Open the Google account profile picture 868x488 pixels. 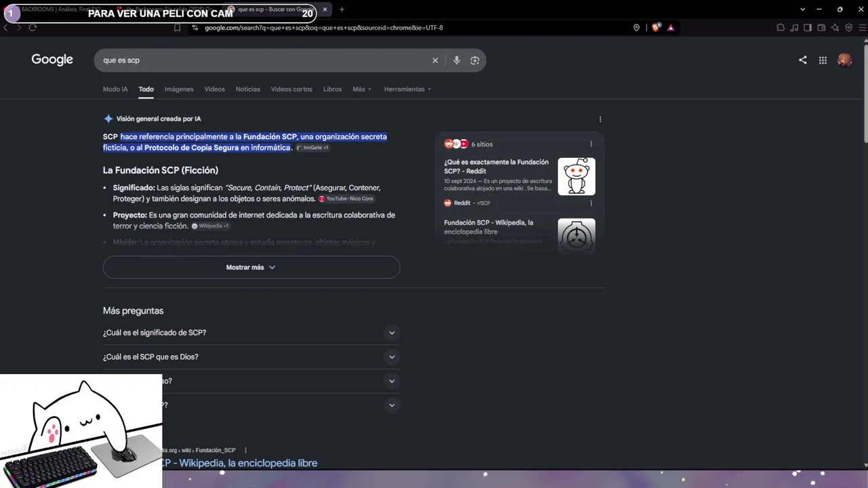844,60
